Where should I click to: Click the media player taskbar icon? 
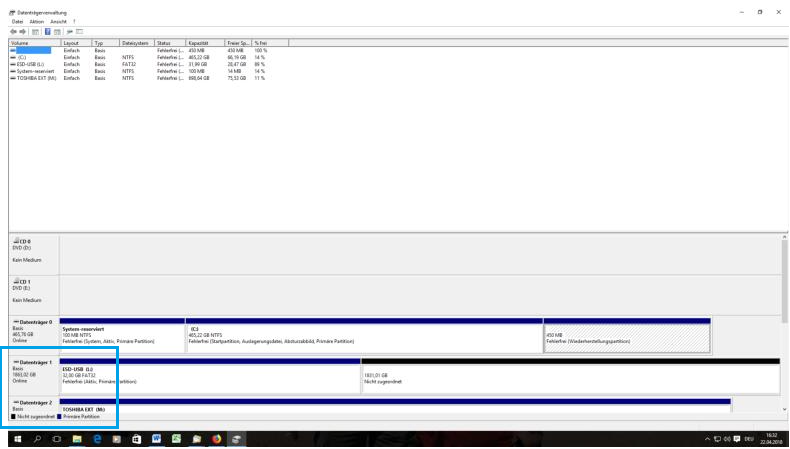coord(117,439)
